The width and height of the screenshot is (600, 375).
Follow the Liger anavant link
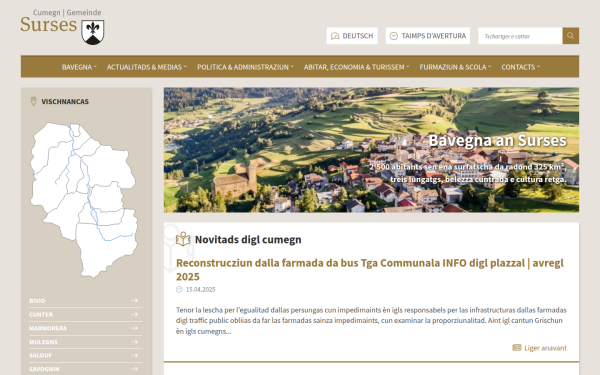pos(545,348)
